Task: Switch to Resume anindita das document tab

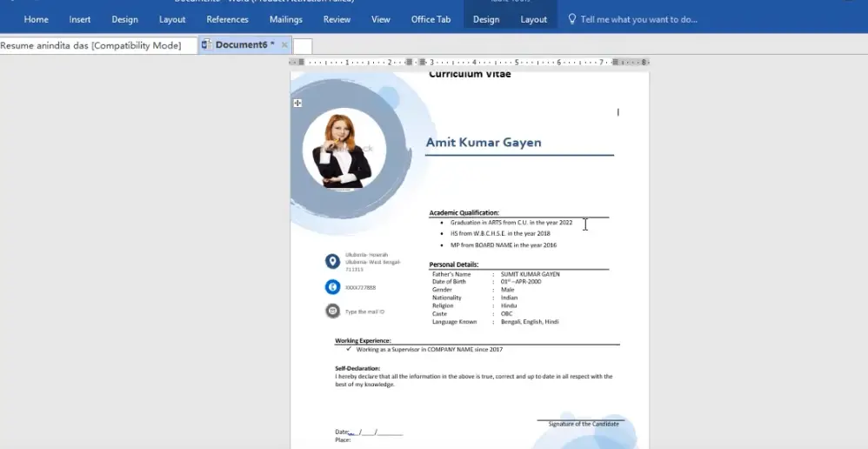Action: tap(90, 45)
